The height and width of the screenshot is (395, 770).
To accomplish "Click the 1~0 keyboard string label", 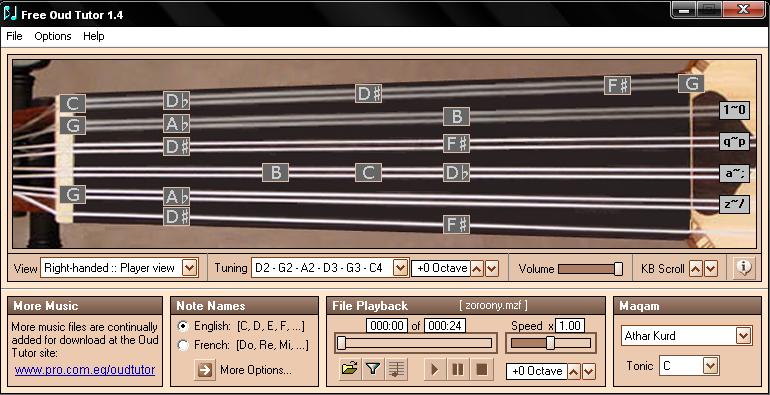I will [734, 110].
